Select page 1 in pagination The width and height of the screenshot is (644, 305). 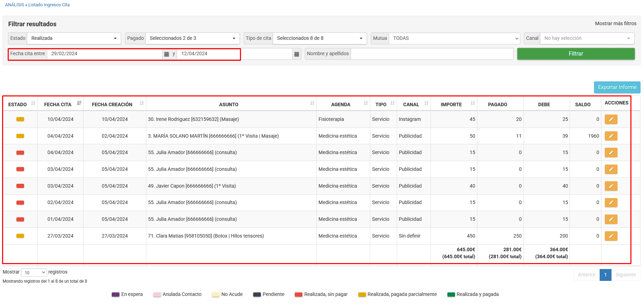(605, 275)
